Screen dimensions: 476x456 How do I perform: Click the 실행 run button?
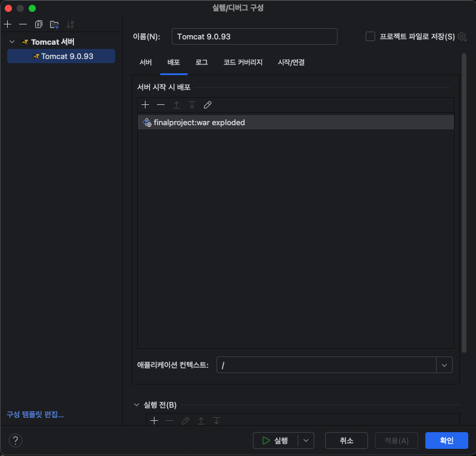point(276,441)
